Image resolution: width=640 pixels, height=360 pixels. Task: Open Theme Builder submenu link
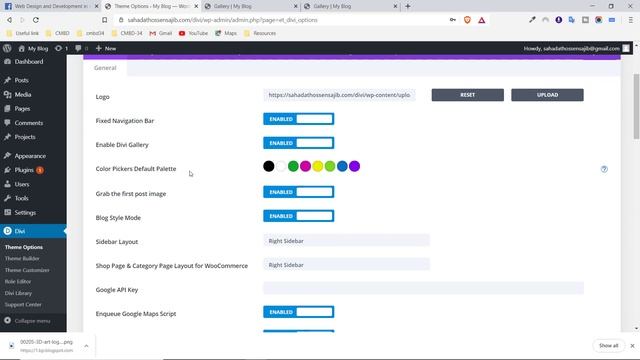pos(22,258)
